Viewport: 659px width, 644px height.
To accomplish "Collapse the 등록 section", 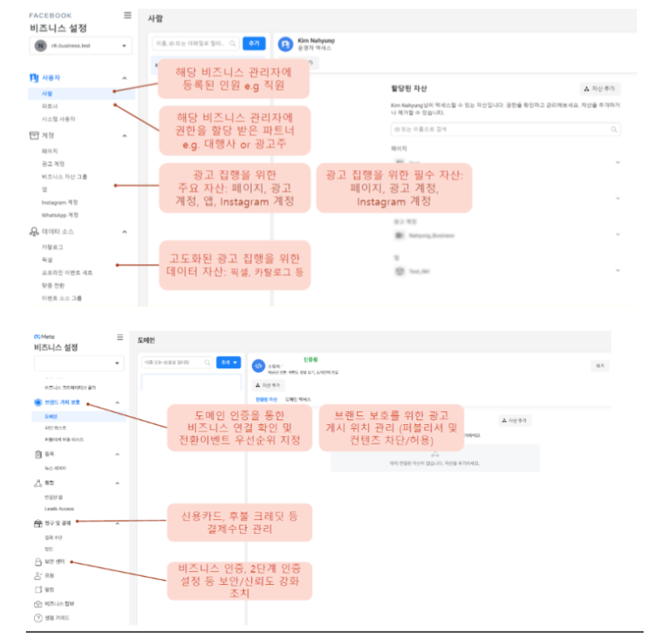I will tap(118, 454).
